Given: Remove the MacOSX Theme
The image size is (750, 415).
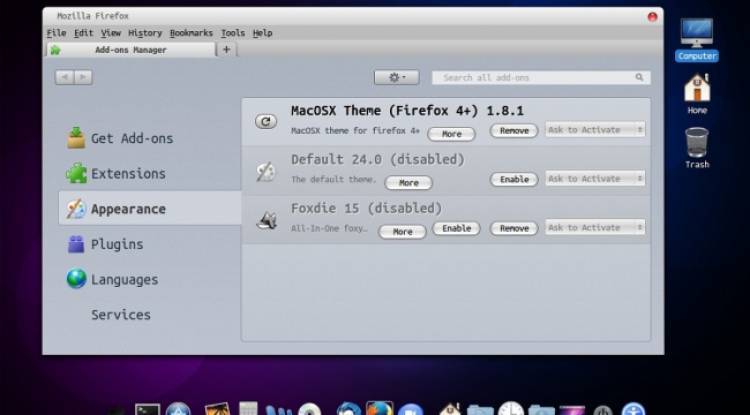Looking at the screenshot, I should click(514, 131).
